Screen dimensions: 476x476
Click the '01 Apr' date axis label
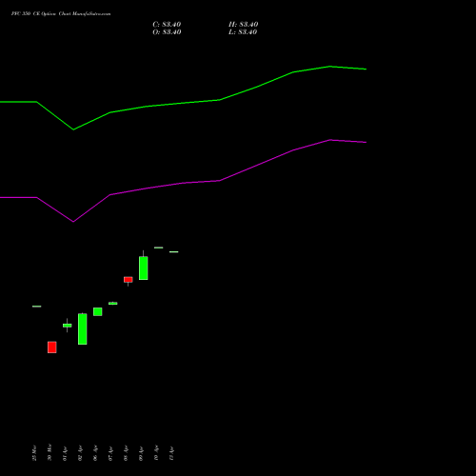[65, 454]
